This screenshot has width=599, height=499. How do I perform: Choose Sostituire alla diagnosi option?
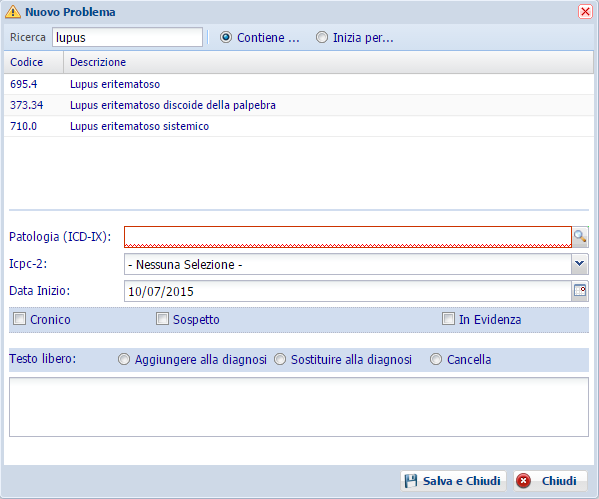pos(280,359)
